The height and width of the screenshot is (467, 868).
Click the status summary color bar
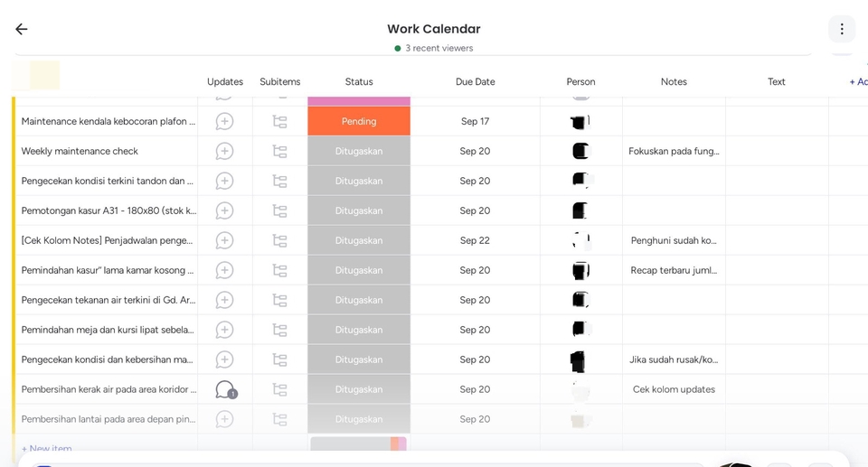359,444
